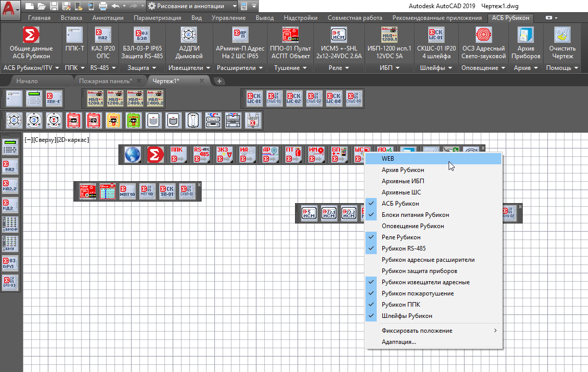
Task: Click the СК ШС-01 icon in loops toolbar
Action: pos(254,98)
